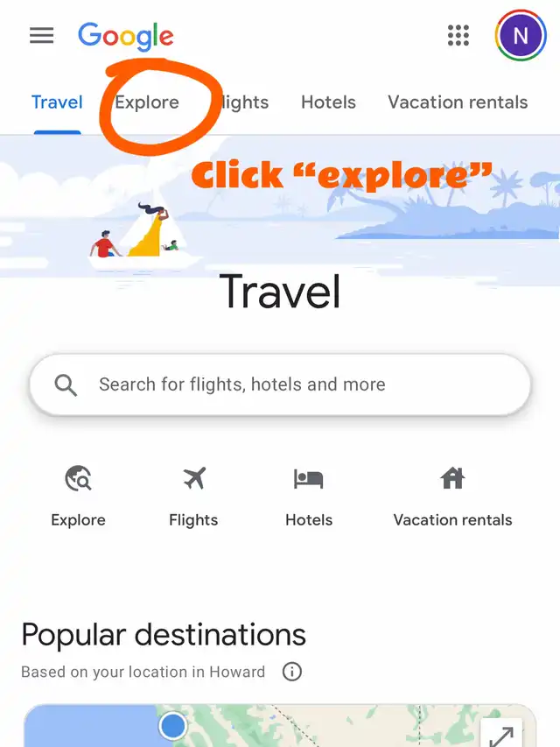Select the Travel tab
Screen dimensions: 560x747
coord(57,102)
